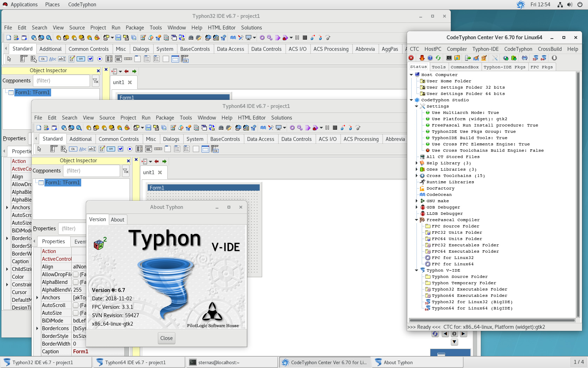Toggle the AllowDropFiles checkbox in Typhon64 properties
This screenshot has width=588, height=368.
(x=76, y=274)
